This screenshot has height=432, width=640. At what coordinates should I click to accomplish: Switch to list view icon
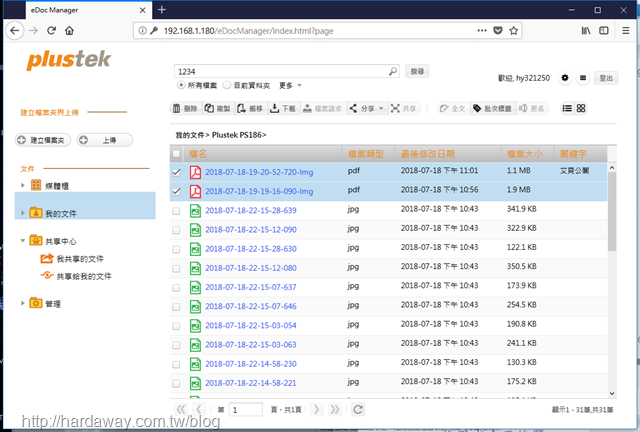(567, 108)
